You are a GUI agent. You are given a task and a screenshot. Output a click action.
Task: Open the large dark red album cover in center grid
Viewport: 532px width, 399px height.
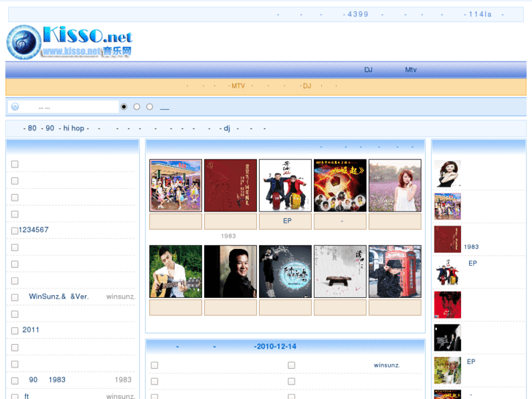click(x=231, y=185)
